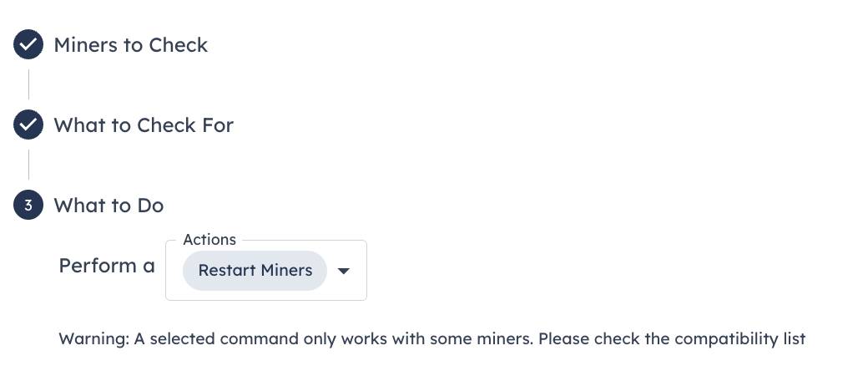This screenshot has width=868, height=371.
Task: Click the Actions field label
Action: click(209, 240)
